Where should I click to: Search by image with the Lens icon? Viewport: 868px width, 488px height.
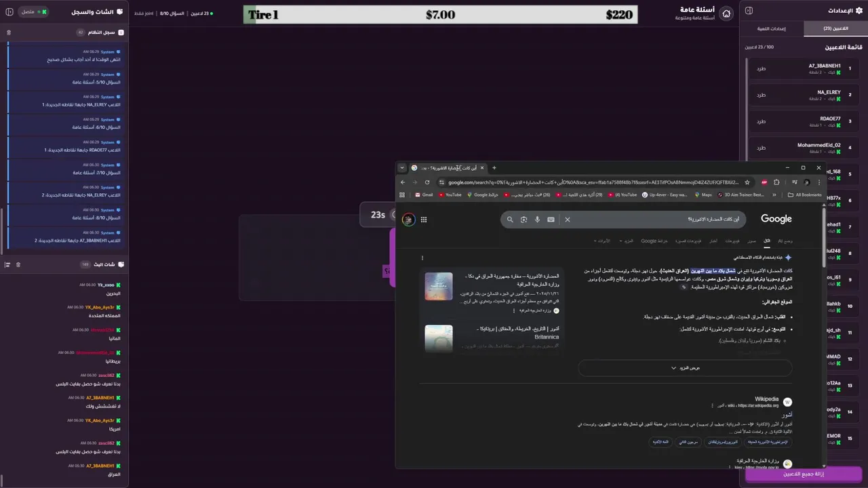[524, 220]
